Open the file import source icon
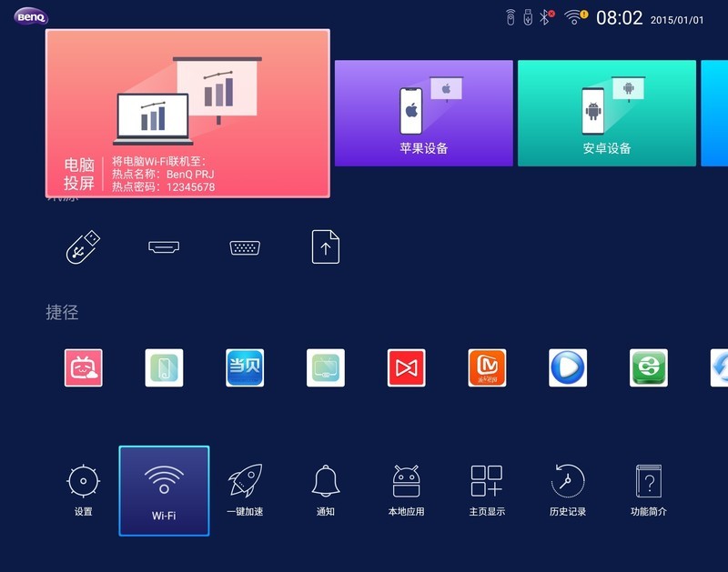The height and width of the screenshot is (572, 728). (325, 246)
